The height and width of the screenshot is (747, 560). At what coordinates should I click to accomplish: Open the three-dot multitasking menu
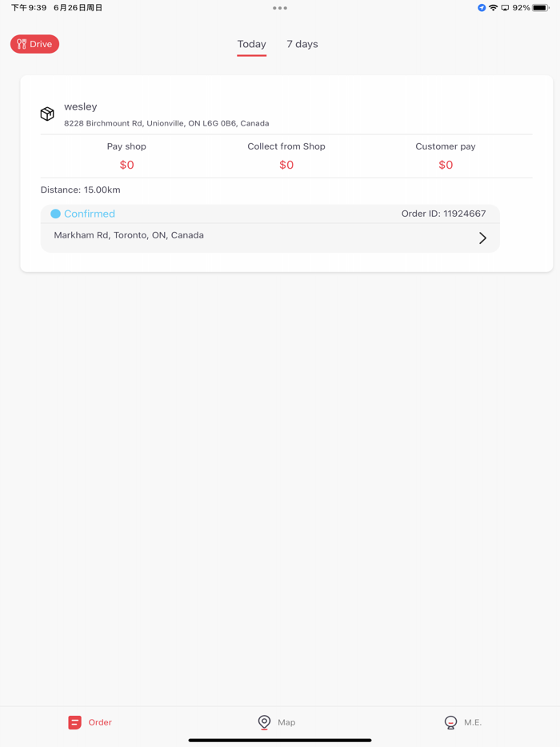click(280, 8)
